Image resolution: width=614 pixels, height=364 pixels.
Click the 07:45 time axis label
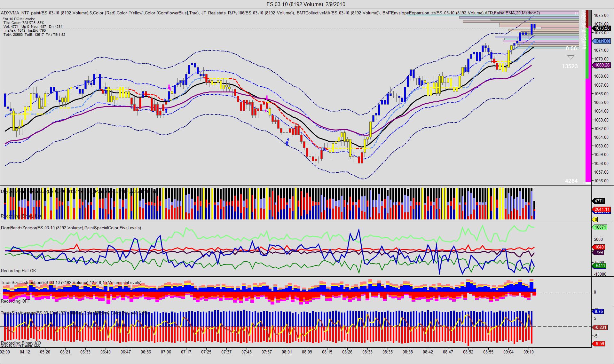(247, 352)
